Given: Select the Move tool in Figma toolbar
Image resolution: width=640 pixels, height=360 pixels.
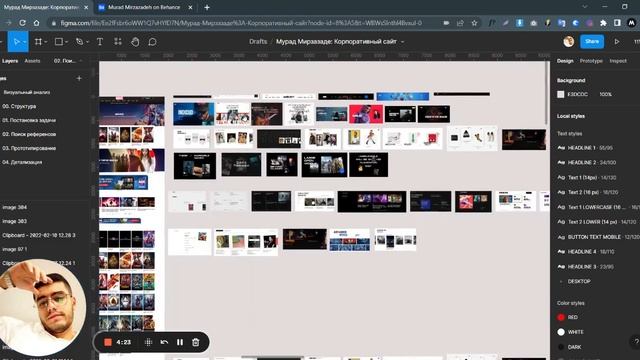Looking at the screenshot, I should point(16,42).
